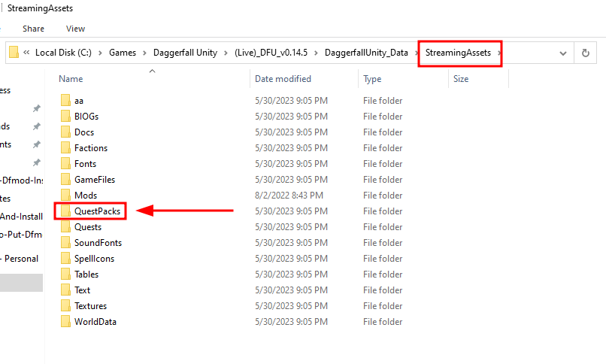Click the address bar folder icon

[x=14, y=52]
